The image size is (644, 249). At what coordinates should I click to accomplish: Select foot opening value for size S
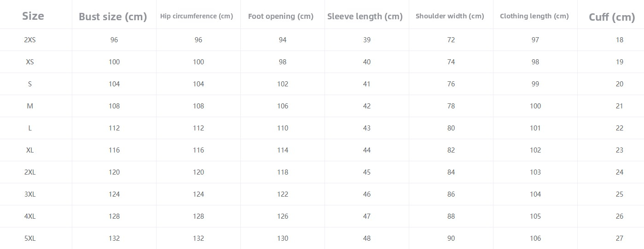(x=283, y=84)
